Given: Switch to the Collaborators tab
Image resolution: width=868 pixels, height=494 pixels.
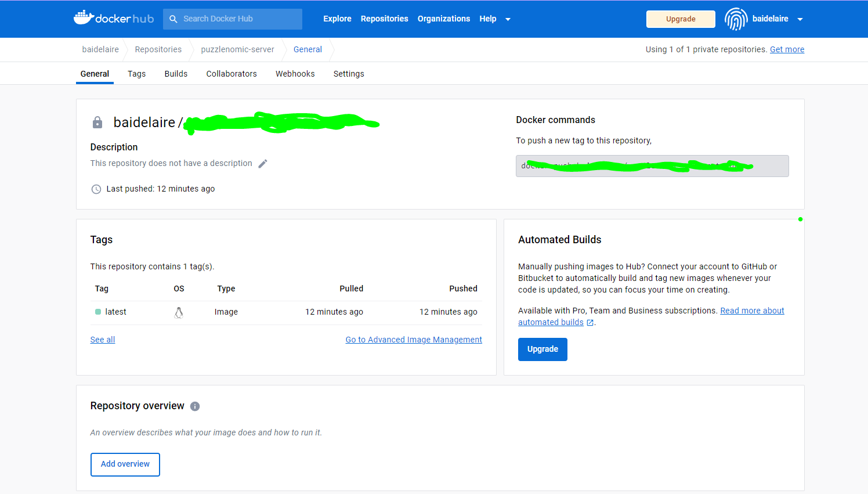Looking at the screenshot, I should (232, 74).
